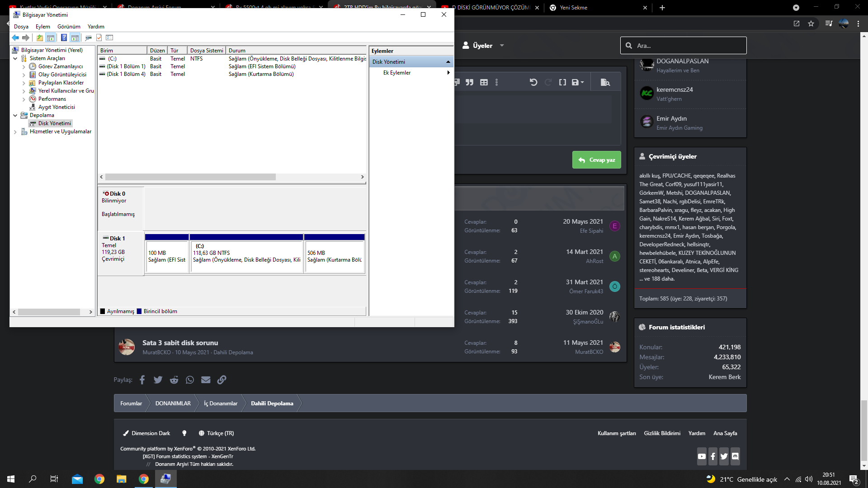
Task: Open save draft dropdown in editor
Action: pyautogui.click(x=578, y=82)
